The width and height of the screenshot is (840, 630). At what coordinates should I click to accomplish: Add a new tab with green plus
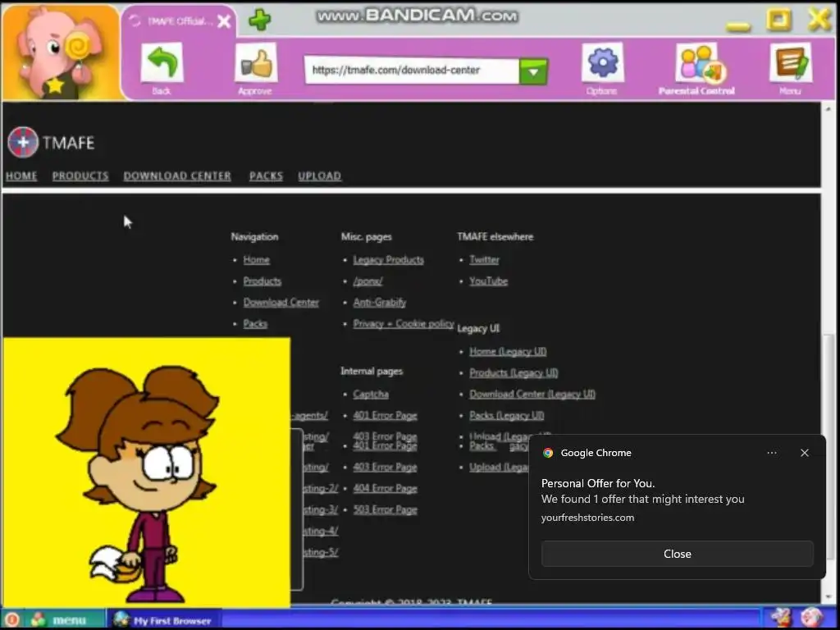(260, 20)
